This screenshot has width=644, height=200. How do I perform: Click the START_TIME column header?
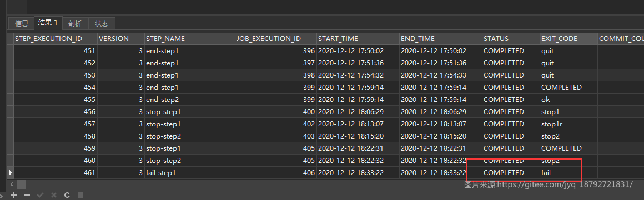click(x=358, y=39)
